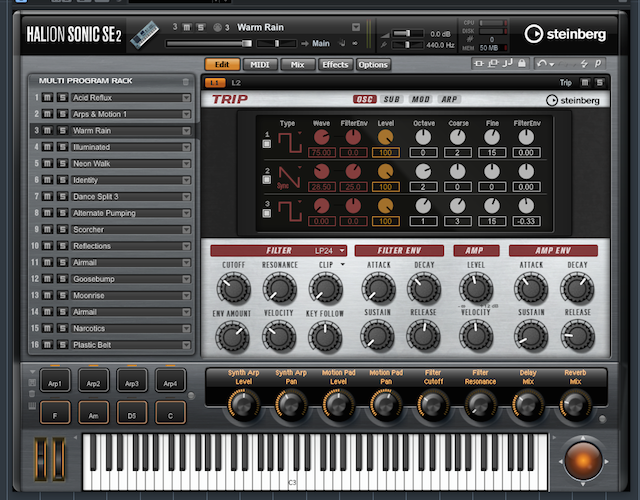
Task: Switch to the MIDI tab
Action: coord(257,64)
